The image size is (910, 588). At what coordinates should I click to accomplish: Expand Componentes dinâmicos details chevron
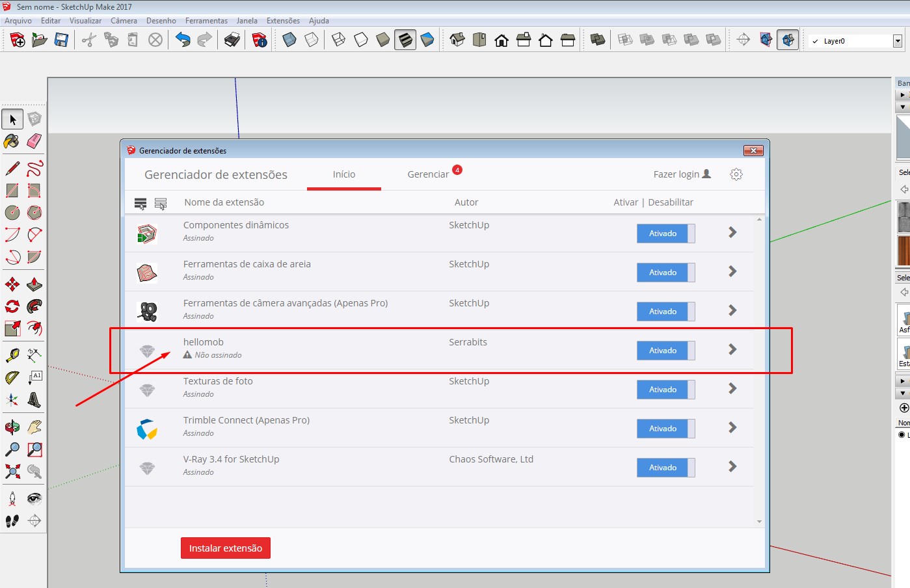click(732, 232)
